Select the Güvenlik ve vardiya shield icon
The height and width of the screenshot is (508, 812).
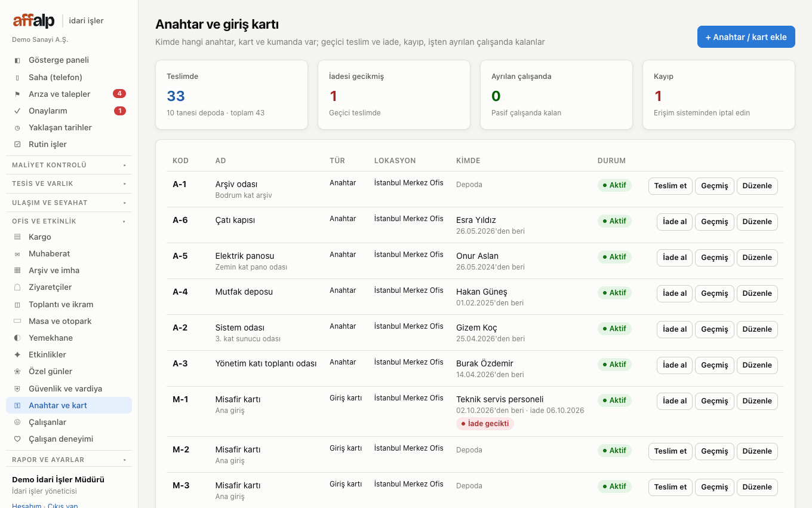click(17, 388)
